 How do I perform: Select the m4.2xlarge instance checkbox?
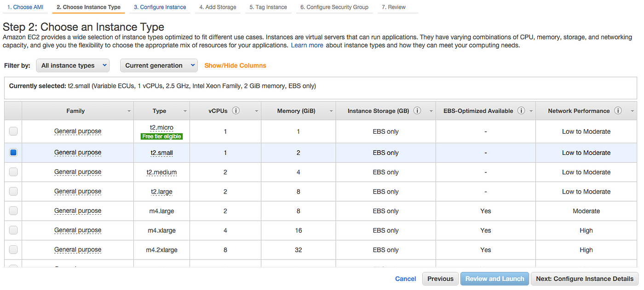pos(13,250)
